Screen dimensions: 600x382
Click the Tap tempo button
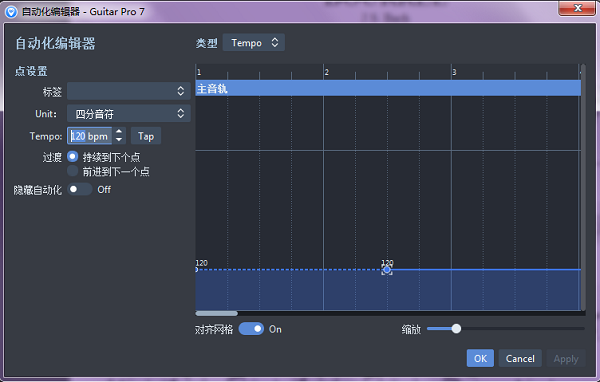[146, 136]
